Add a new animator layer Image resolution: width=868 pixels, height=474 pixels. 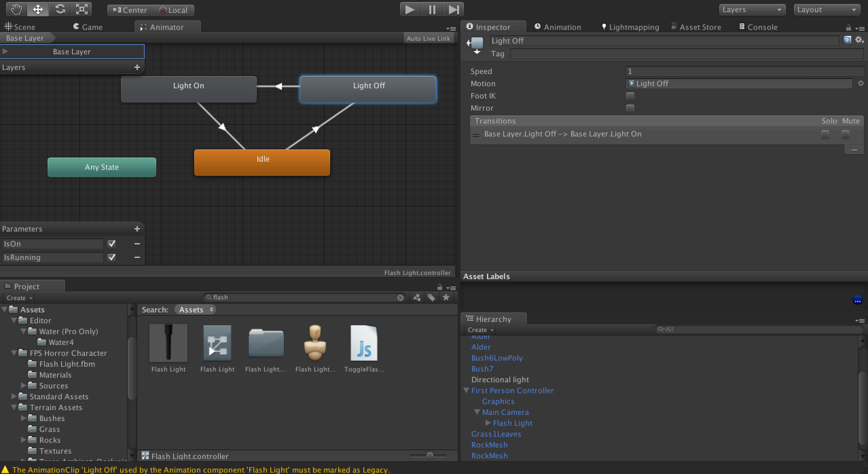pyautogui.click(x=137, y=67)
